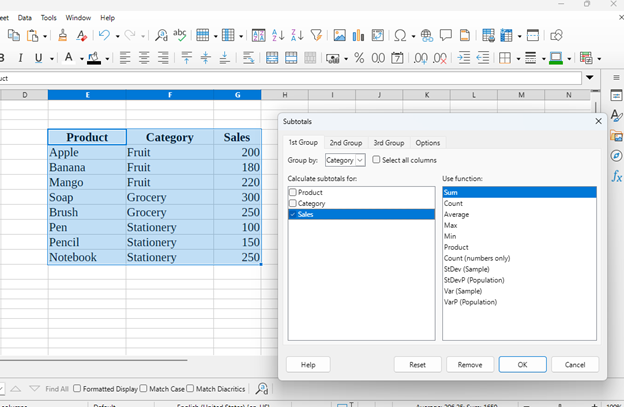The image size is (624, 407).
Task: Click Add Decimal Place icon
Action: (421, 58)
